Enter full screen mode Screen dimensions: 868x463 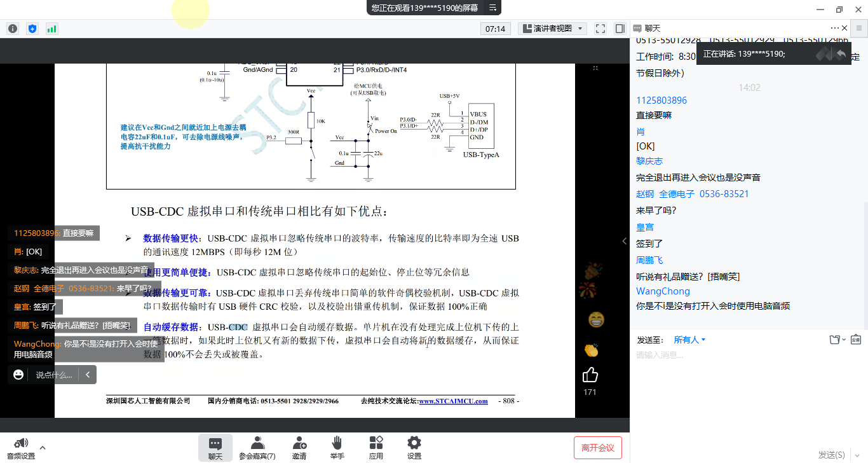pos(600,29)
